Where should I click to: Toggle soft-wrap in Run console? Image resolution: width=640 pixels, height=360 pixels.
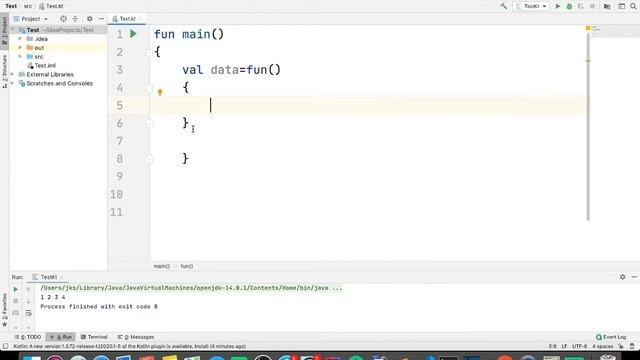coord(29,313)
